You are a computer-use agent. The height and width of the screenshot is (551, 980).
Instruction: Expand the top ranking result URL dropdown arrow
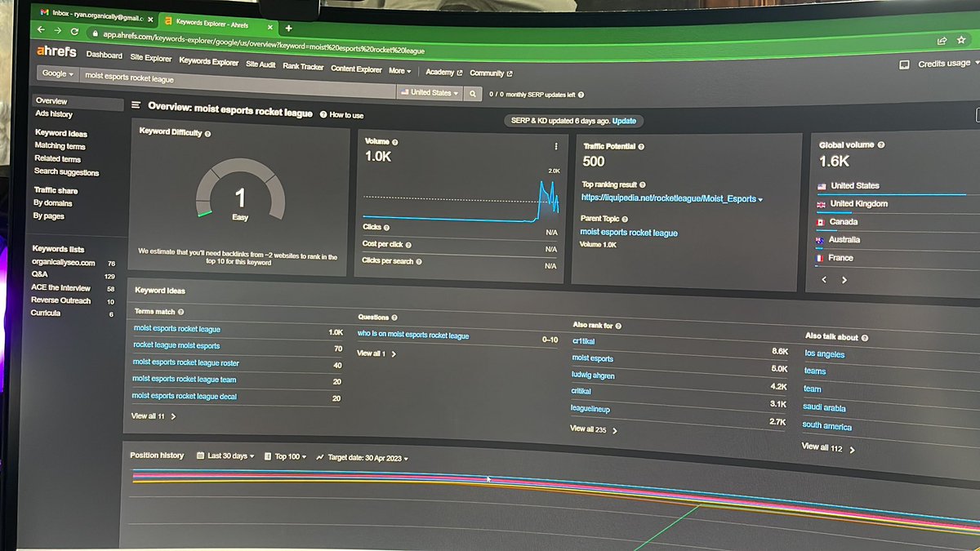point(761,200)
